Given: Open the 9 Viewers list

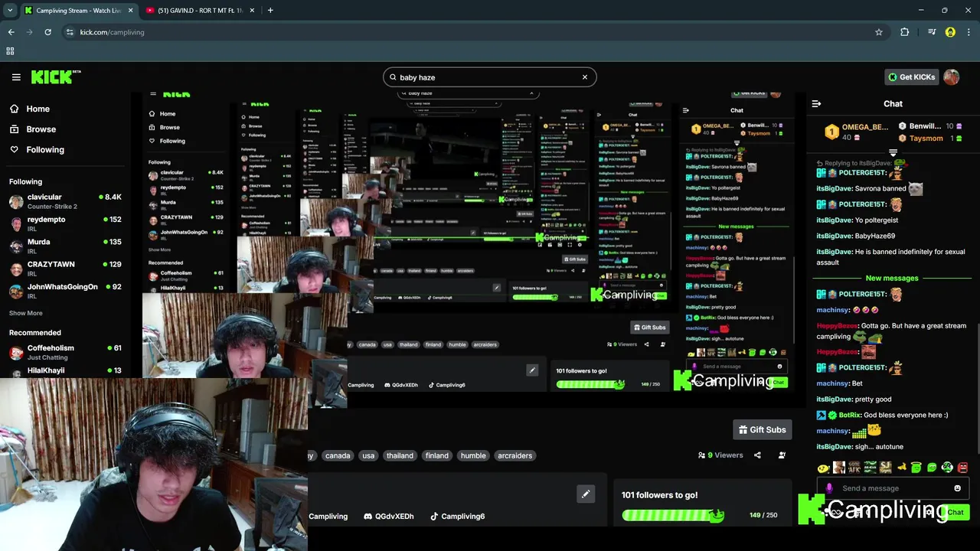Looking at the screenshot, I should [x=720, y=455].
